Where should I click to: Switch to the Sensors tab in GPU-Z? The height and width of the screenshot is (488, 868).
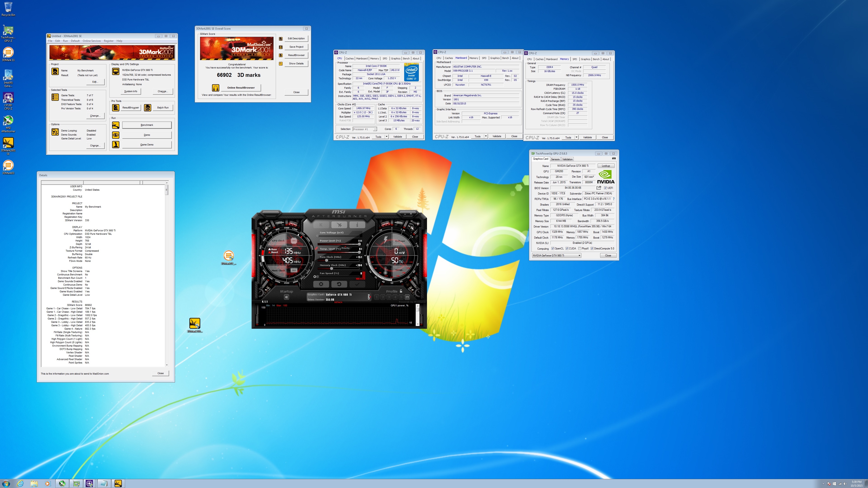[x=555, y=159]
